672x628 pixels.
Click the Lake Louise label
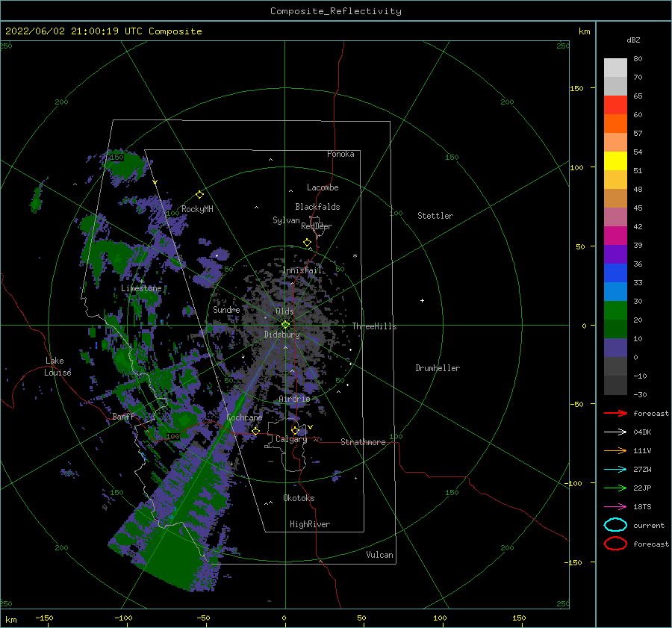click(57, 367)
